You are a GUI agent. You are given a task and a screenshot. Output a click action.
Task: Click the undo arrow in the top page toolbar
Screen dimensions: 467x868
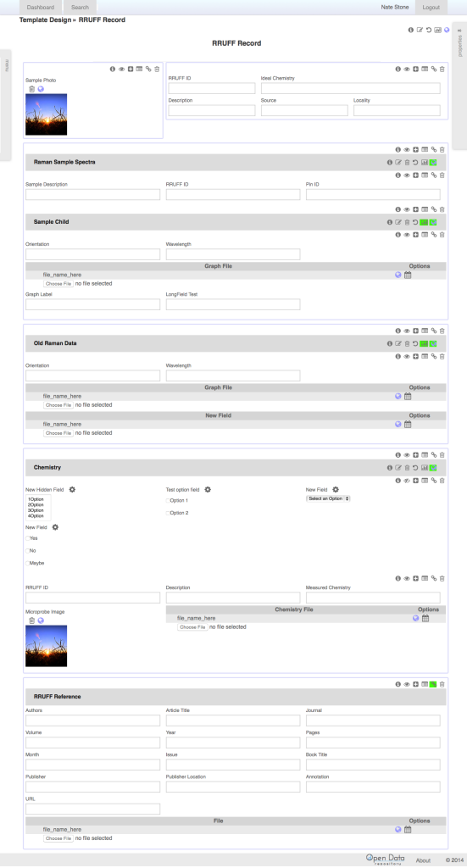(x=428, y=30)
